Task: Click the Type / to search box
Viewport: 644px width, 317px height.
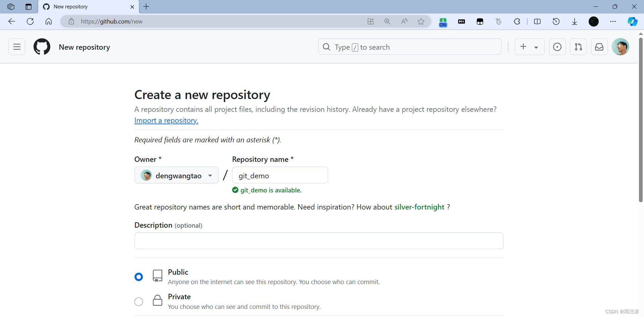Action: click(410, 47)
